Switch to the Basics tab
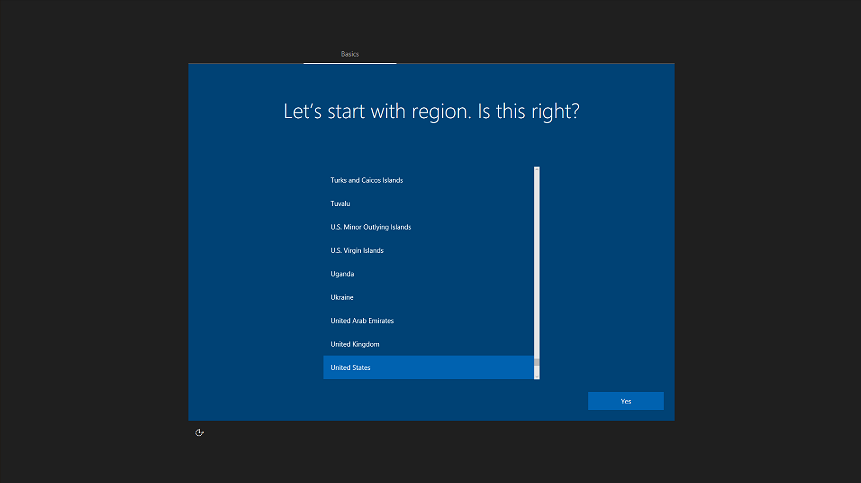861x483 pixels. (x=350, y=54)
